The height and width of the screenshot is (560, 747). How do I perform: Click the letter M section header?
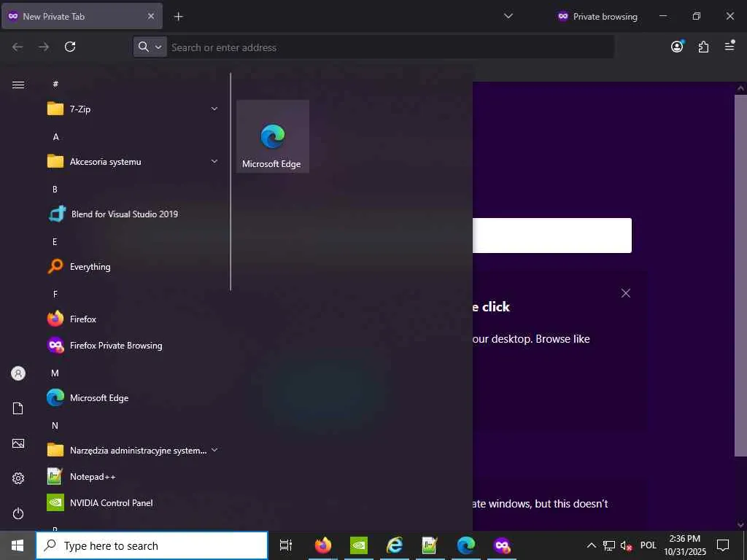click(x=55, y=373)
